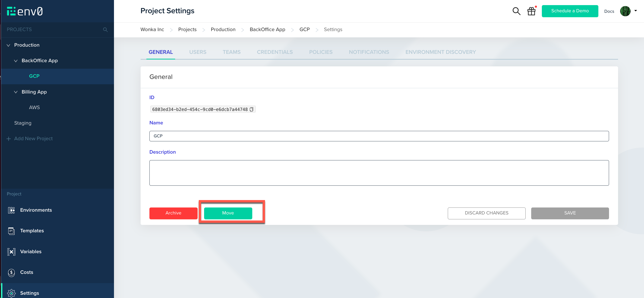Select the AWS project in sidebar

point(34,107)
